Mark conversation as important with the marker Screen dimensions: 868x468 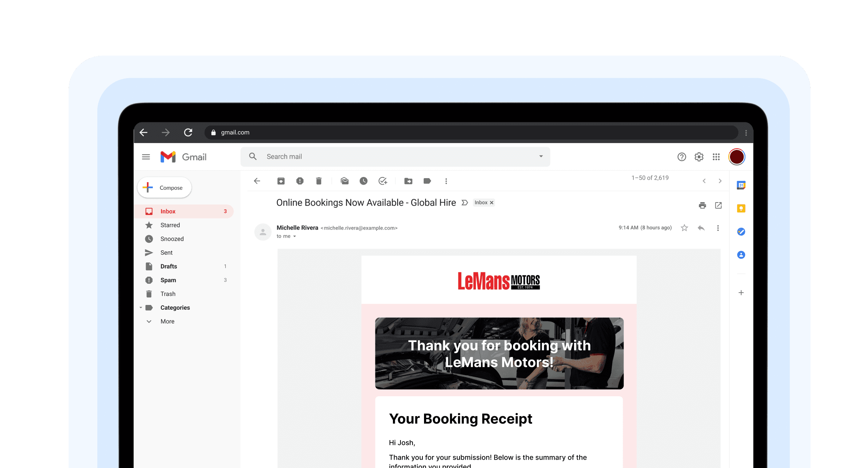click(x=465, y=203)
